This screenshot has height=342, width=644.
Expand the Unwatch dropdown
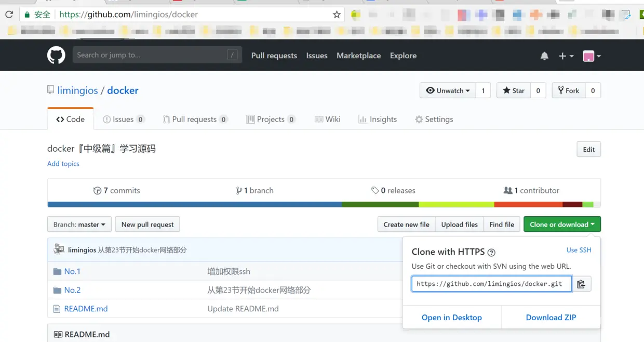(x=448, y=90)
